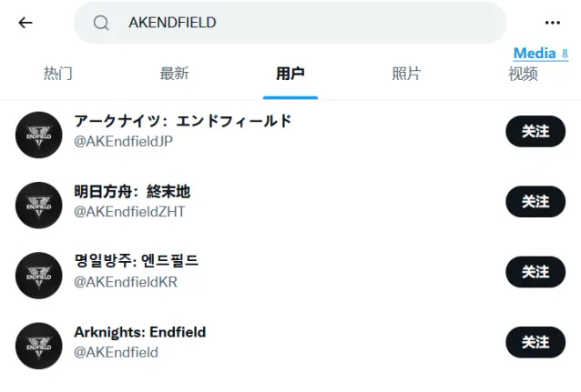Open the AKEndfieldJP profile avatar

(x=39, y=135)
